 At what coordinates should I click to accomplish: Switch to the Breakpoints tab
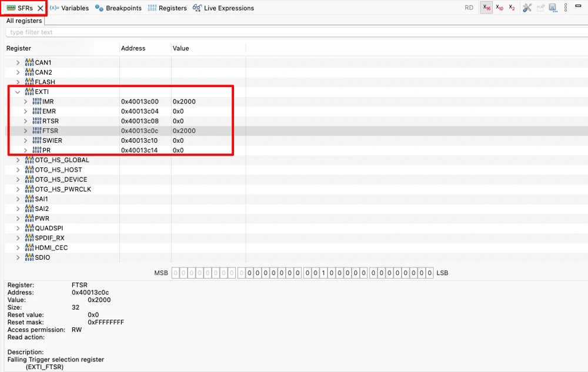[x=119, y=8]
